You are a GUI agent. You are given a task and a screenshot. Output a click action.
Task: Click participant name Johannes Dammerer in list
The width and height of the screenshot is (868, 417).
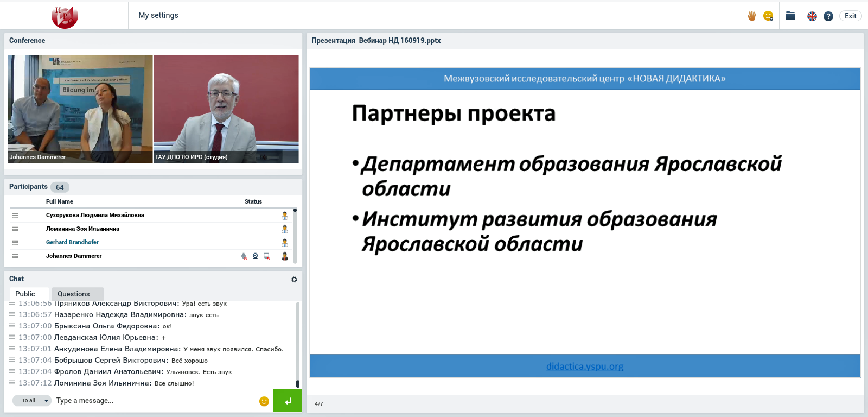coord(74,256)
